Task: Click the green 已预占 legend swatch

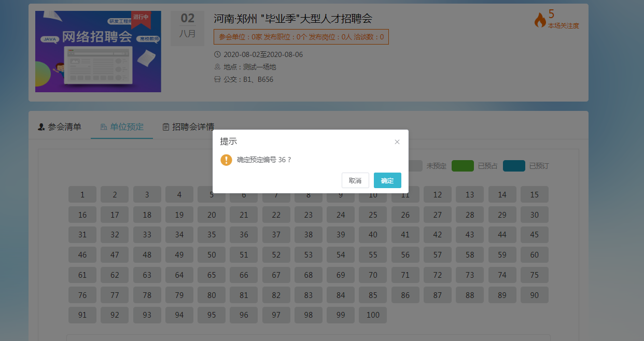Action: coord(463,166)
